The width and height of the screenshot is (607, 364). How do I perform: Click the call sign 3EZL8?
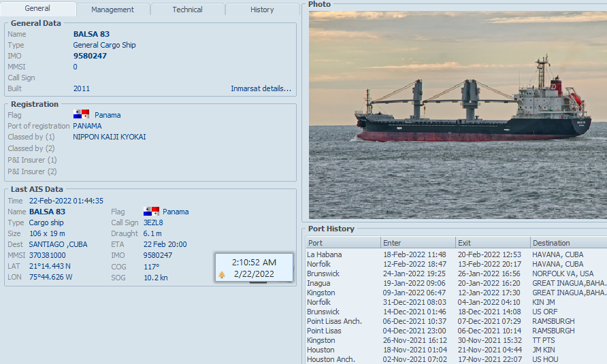click(153, 222)
